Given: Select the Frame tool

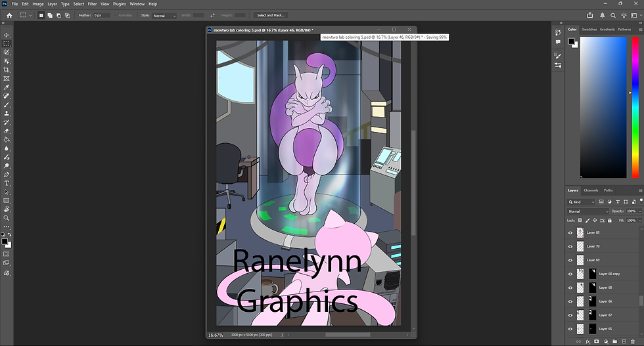Looking at the screenshot, I should click(6, 78).
